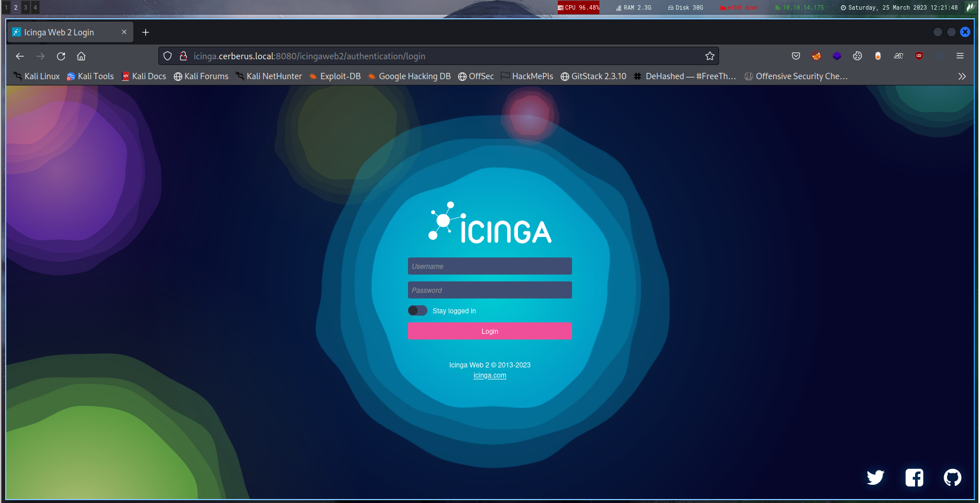The height and width of the screenshot is (503, 980).
Task: Open tracking protection shield in address bar
Action: pyautogui.click(x=168, y=56)
